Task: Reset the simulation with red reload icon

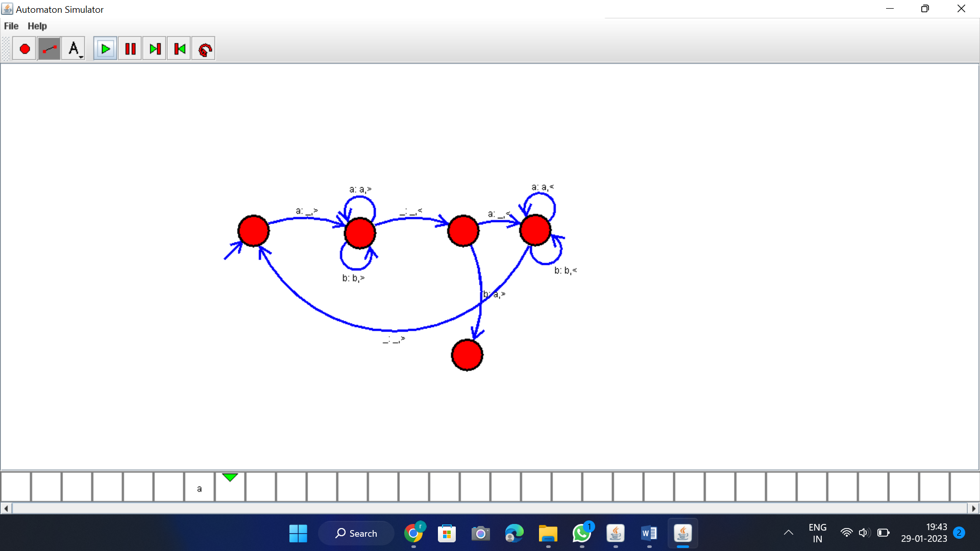Action: 204,49
